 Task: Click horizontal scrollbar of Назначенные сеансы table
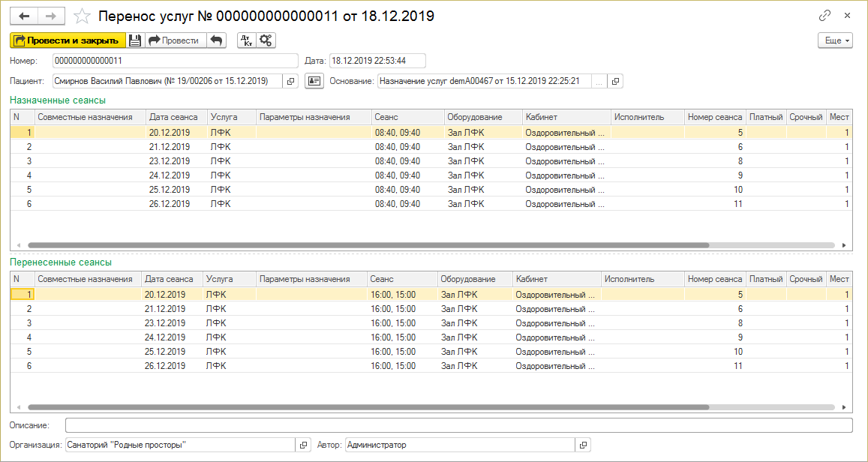coord(368,245)
